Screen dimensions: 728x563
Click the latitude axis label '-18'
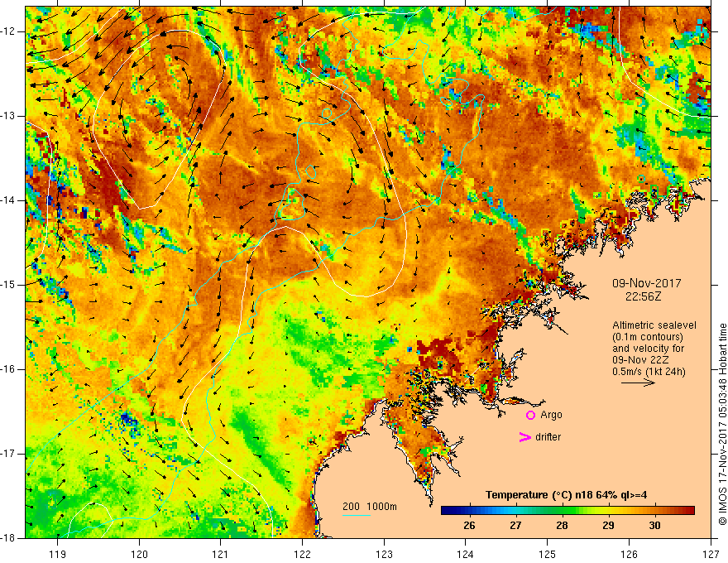click(8, 538)
